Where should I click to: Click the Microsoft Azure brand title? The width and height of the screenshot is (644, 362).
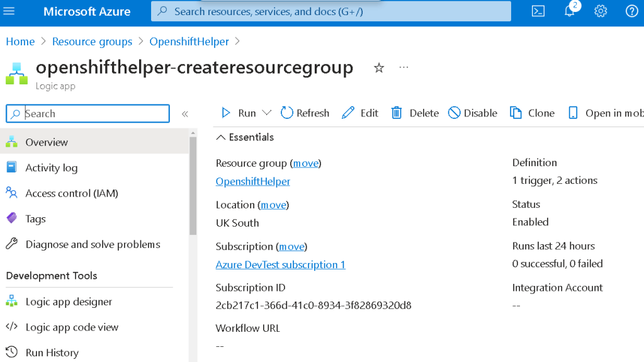click(x=87, y=11)
